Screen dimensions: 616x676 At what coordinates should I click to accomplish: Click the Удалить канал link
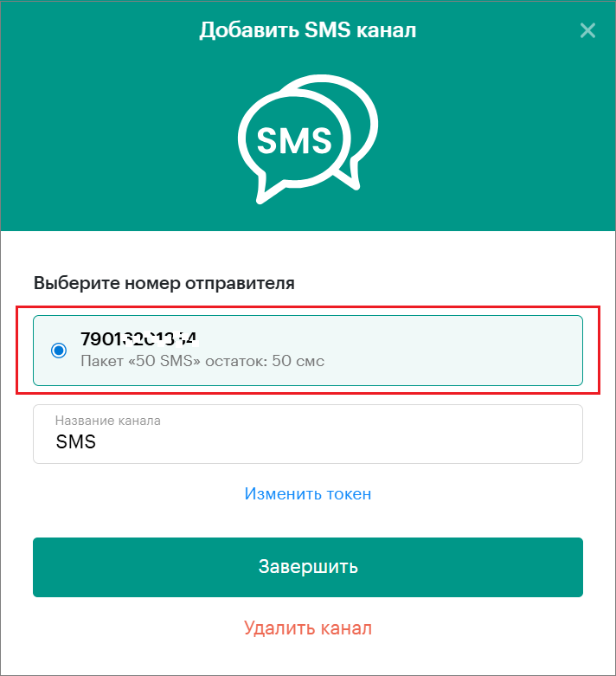[x=308, y=628]
